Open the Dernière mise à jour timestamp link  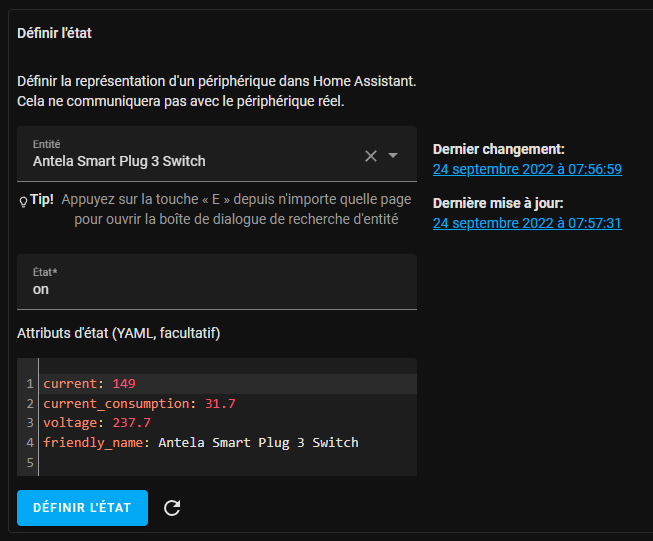(527, 223)
